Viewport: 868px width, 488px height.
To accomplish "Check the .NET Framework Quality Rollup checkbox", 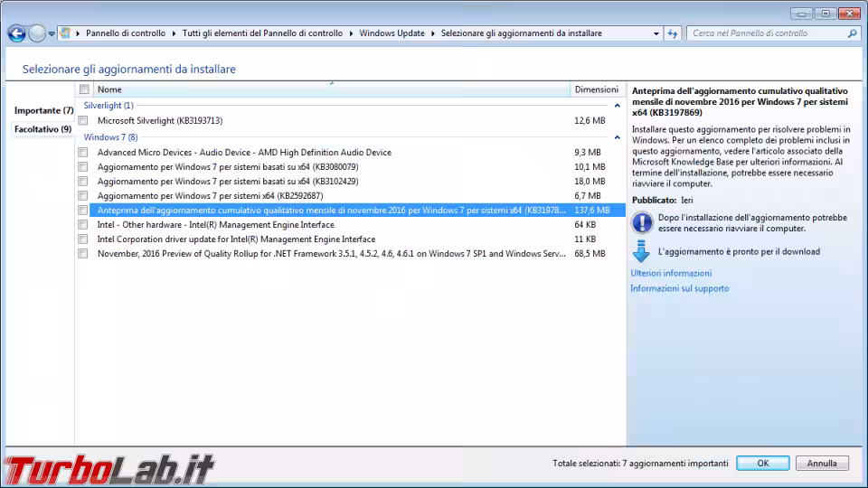I will pyautogui.click(x=83, y=253).
